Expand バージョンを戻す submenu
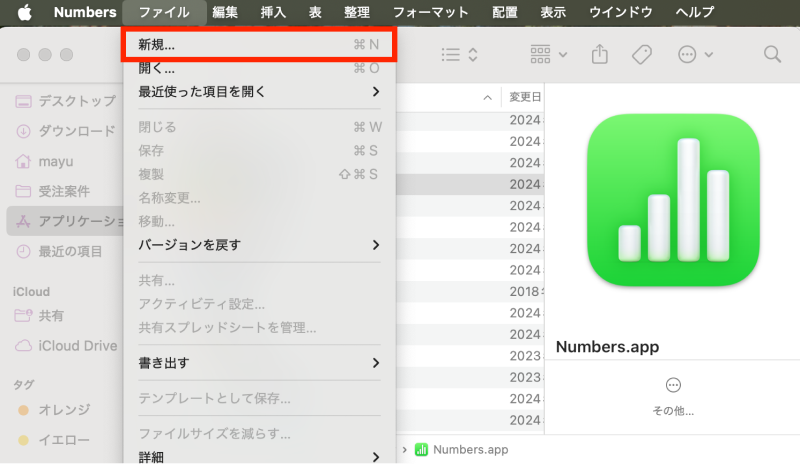The height and width of the screenshot is (464, 800). [259, 245]
